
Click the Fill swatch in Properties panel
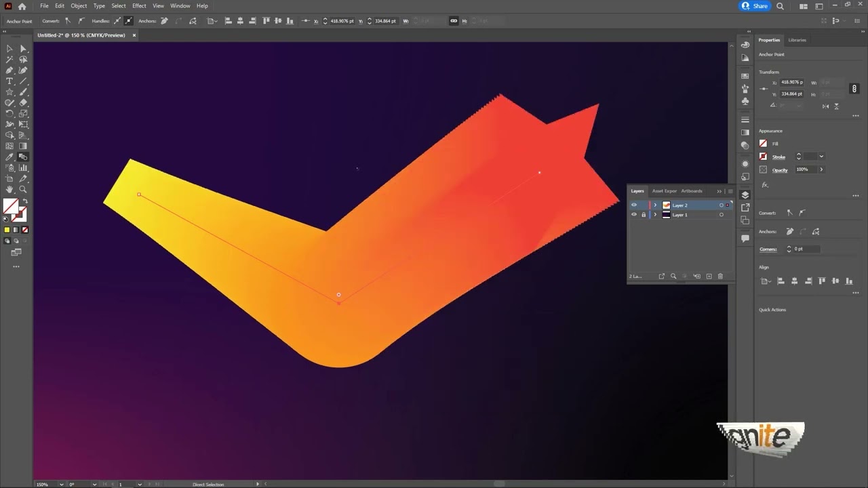tap(763, 144)
